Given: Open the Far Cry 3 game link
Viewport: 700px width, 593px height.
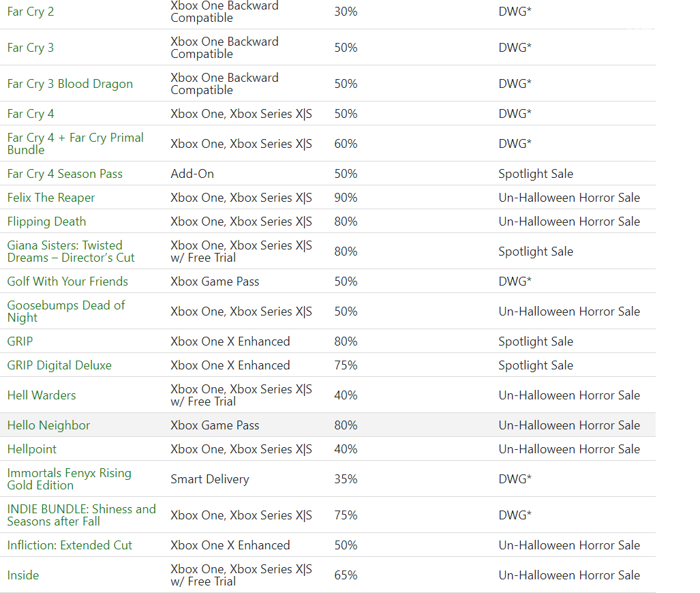Looking at the screenshot, I should (31, 48).
